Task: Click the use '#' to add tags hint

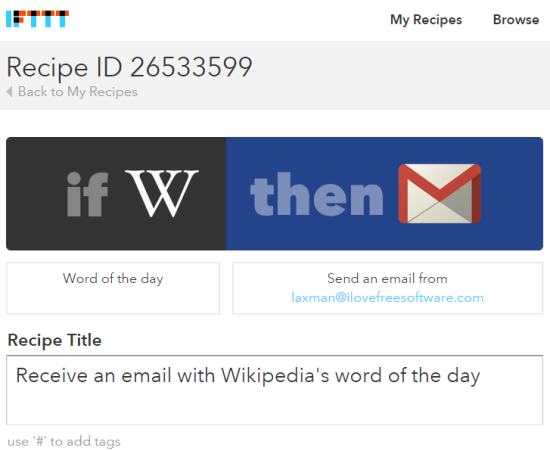Action: click(64, 441)
